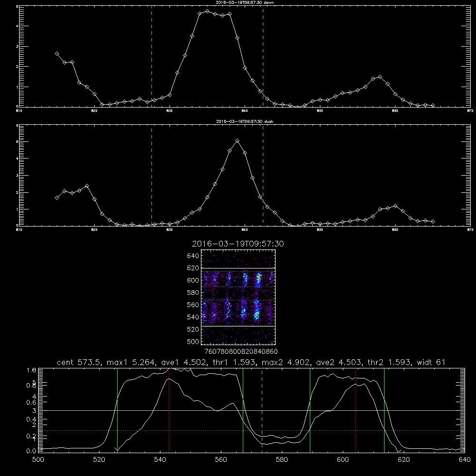Click the '2016-03-19T09:57:30 dusk' plot title

[245, 121]
